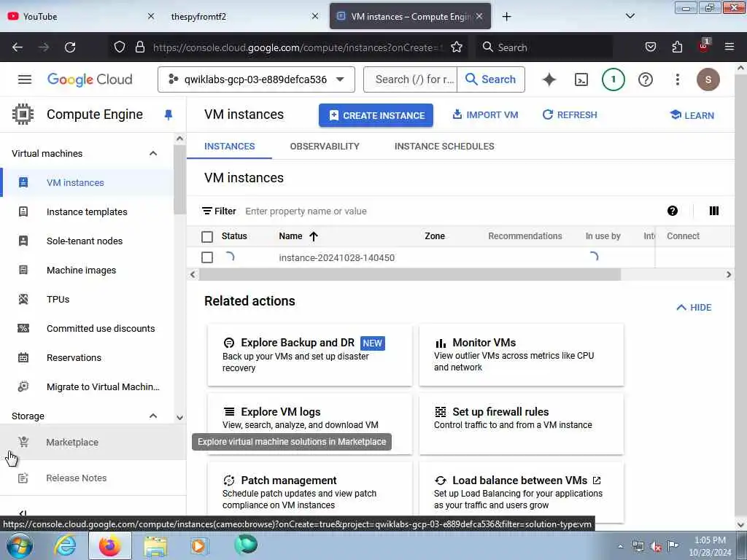This screenshot has width=747, height=560.
Task: Open a new browser tab
Action: click(506, 17)
